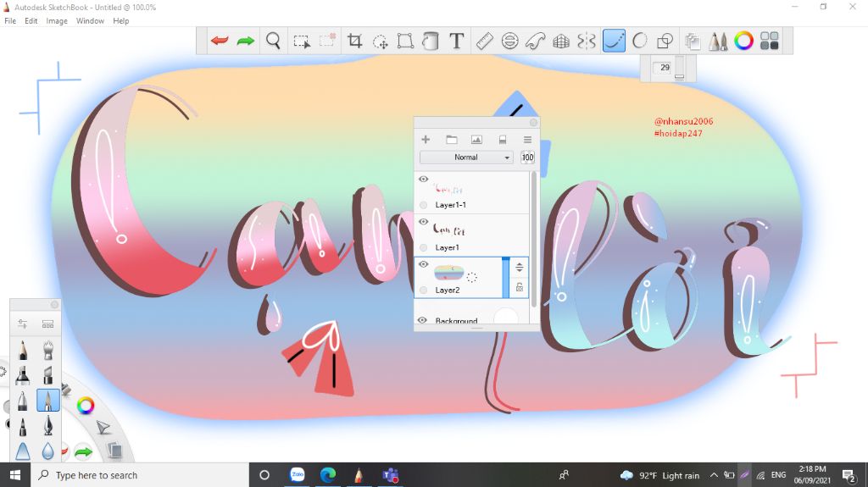Enable the Ruler guide
The image size is (868, 487).
tap(484, 41)
